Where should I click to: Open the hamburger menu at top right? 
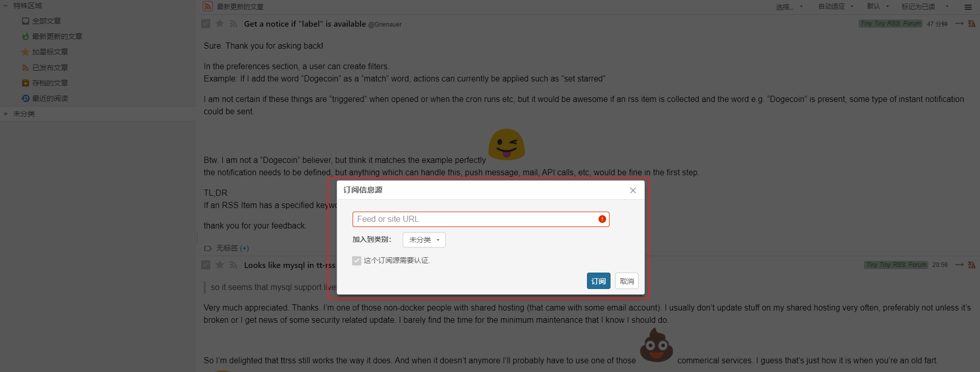click(x=968, y=7)
